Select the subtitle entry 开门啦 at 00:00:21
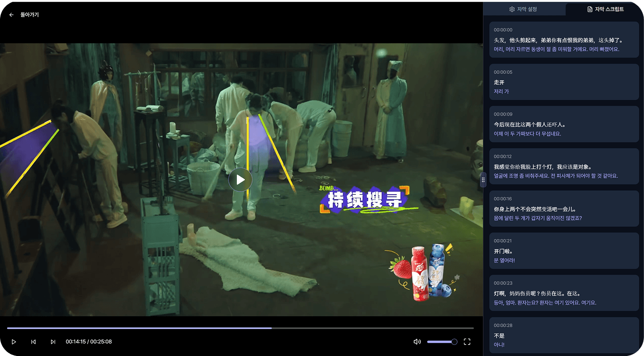Viewport: 644px width, 356px height. (564, 251)
